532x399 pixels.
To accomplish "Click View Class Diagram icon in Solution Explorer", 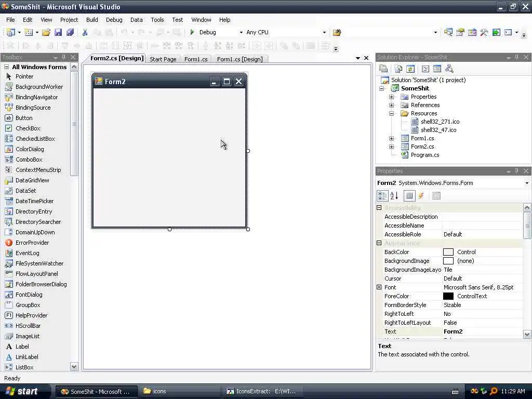I will [x=449, y=69].
